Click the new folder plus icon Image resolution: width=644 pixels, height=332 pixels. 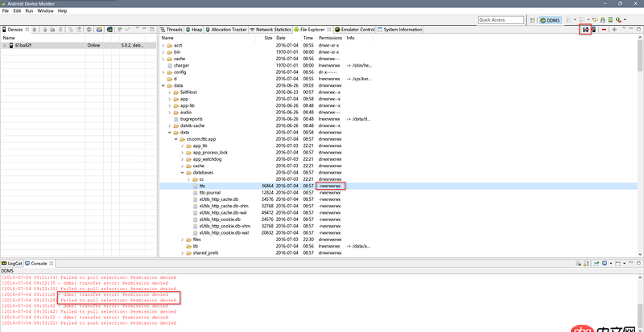[615, 30]
